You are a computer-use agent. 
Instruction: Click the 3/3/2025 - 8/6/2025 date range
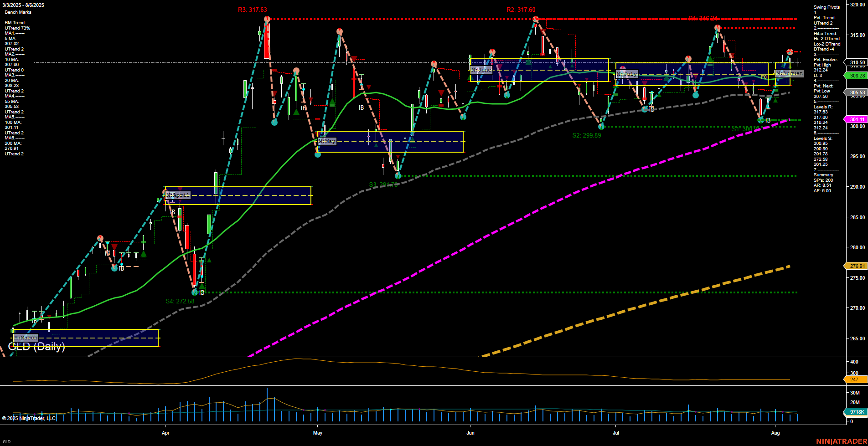click(x=23, y=5)
